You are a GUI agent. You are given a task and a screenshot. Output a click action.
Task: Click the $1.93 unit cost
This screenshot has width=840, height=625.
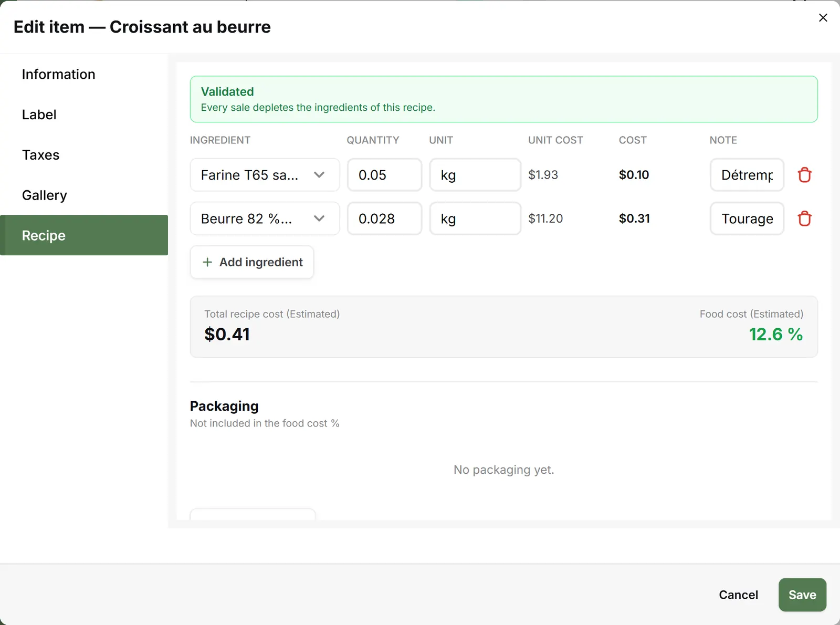[x=543, y=175]
